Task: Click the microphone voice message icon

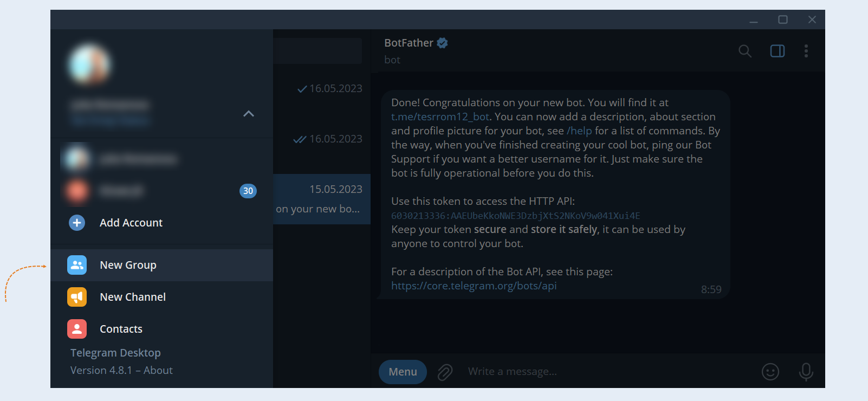Action: click(x=806, y=372)
